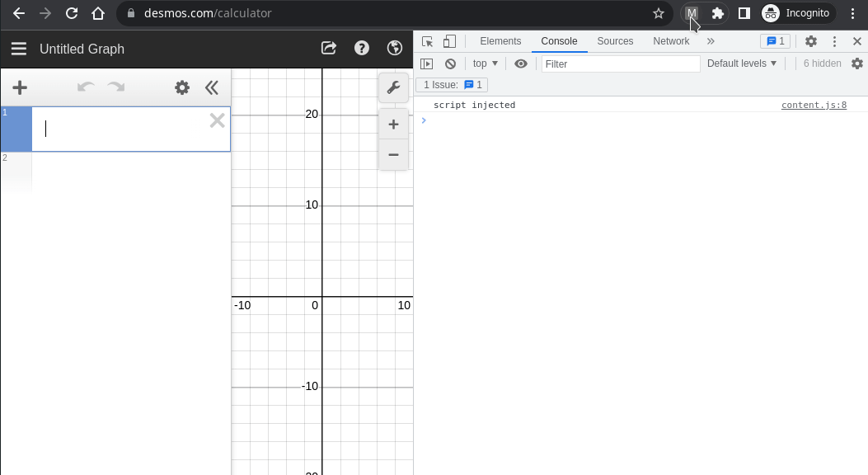Screen dimensions: 868x475
Task: Open Chrome's three-dot menu
Action: coord(852,13)
